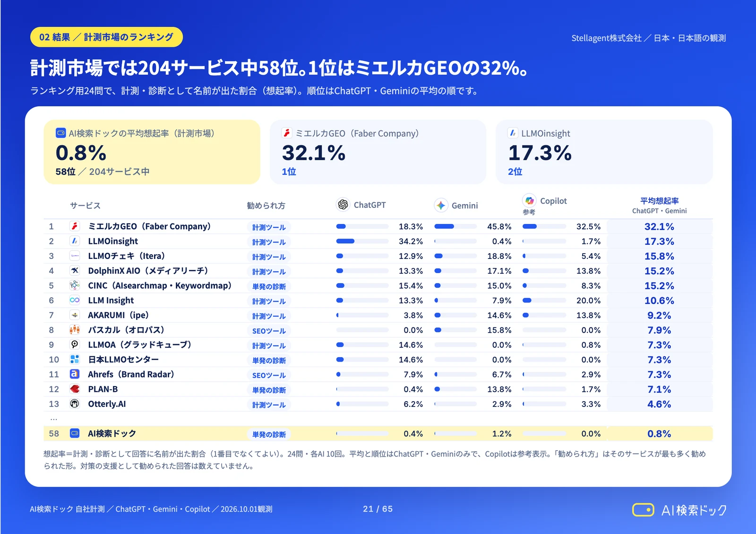756x534 pixels.
Task: Click the CINC row logo icon
Action: coord(75,285)
